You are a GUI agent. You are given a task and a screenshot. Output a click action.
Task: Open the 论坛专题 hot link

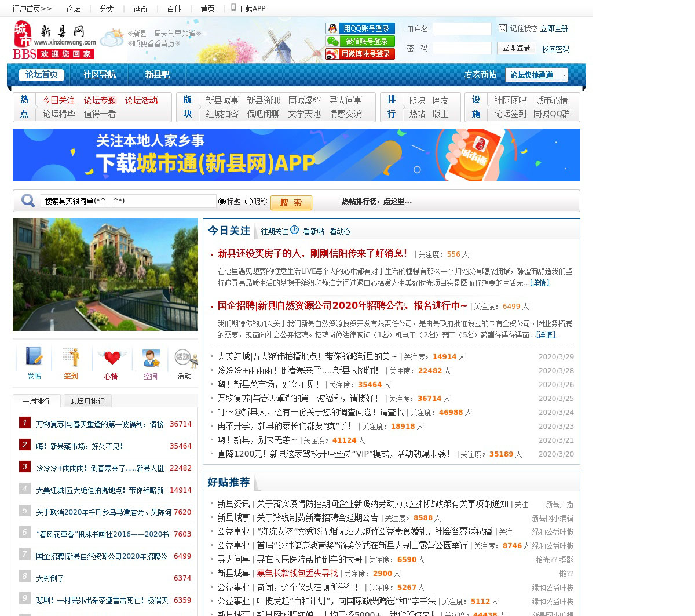(x=100, y=100)
